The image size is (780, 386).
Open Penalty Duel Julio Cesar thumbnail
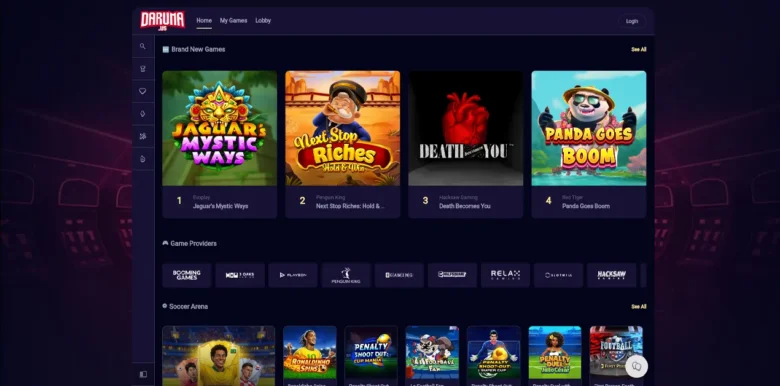click(x=555, y=352)
